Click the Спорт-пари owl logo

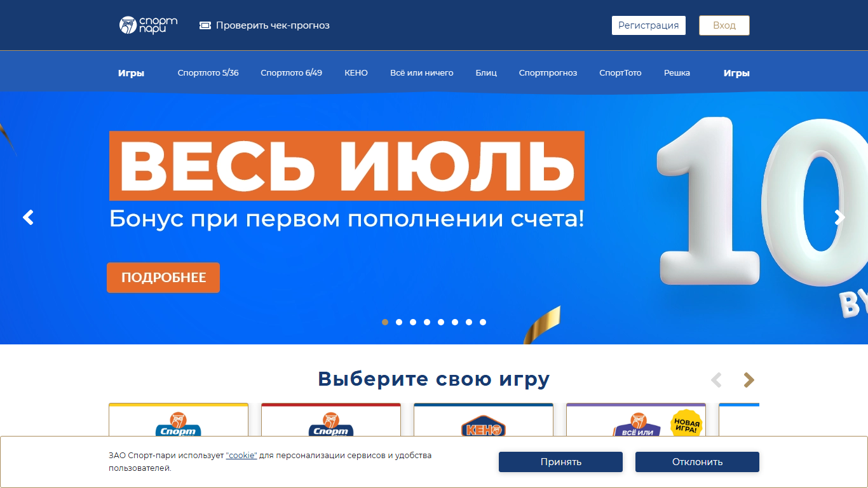click(x=148, y=25)
